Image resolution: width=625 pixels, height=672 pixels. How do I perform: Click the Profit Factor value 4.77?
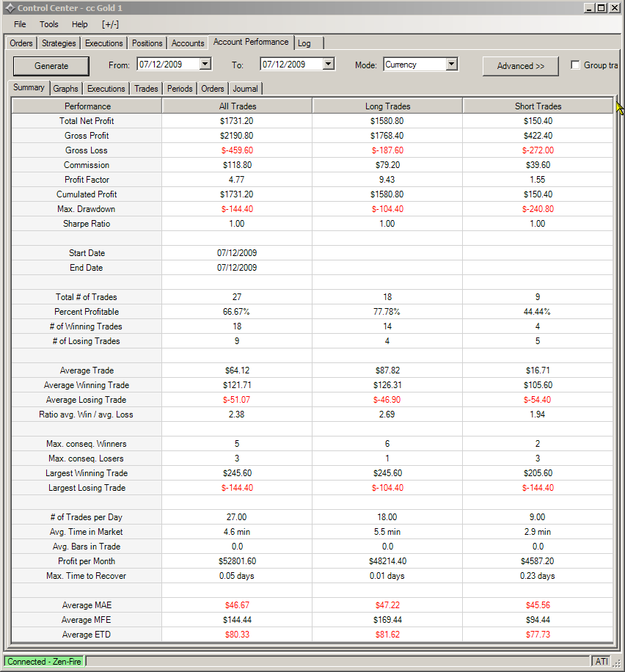coord(237,180)
